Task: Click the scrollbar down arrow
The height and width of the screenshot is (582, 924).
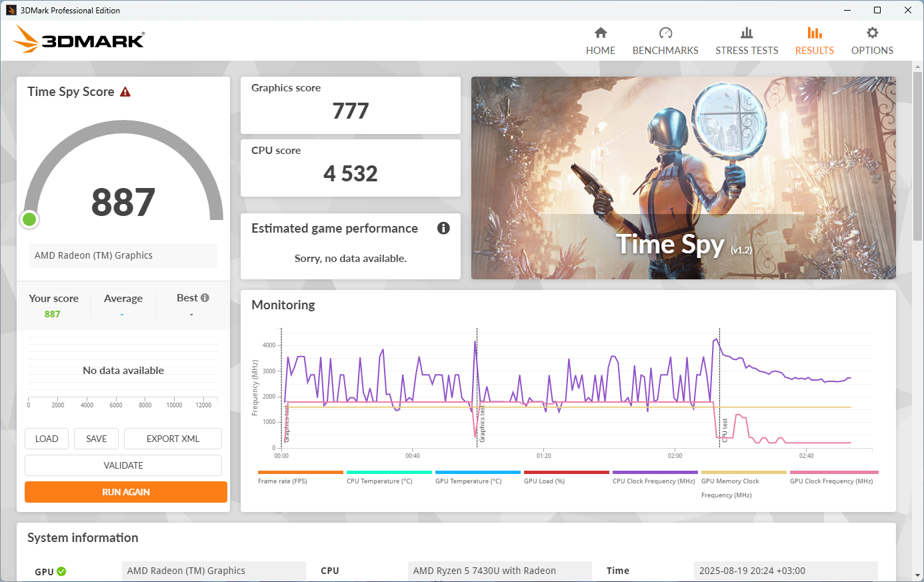Action: (x=918, y=575)
